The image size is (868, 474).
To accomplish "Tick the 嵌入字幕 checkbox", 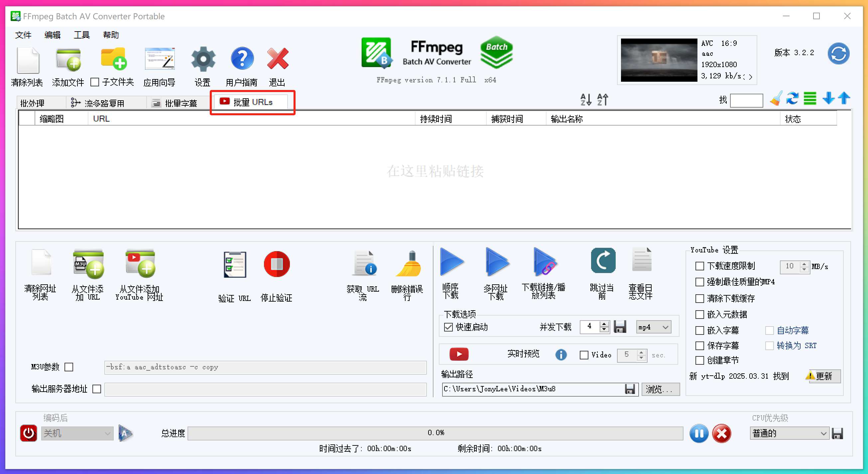I will pyautogui.click(x=699, y=330).
